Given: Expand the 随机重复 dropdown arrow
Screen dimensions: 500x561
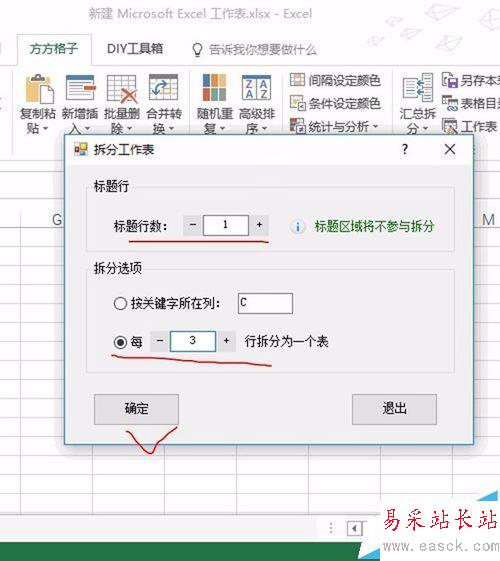Looking at the screenshot, I should coord(222,128).
